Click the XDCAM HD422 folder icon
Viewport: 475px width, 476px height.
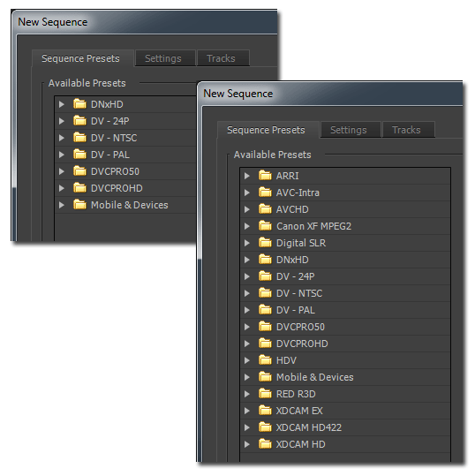click(x=265, y=427)
